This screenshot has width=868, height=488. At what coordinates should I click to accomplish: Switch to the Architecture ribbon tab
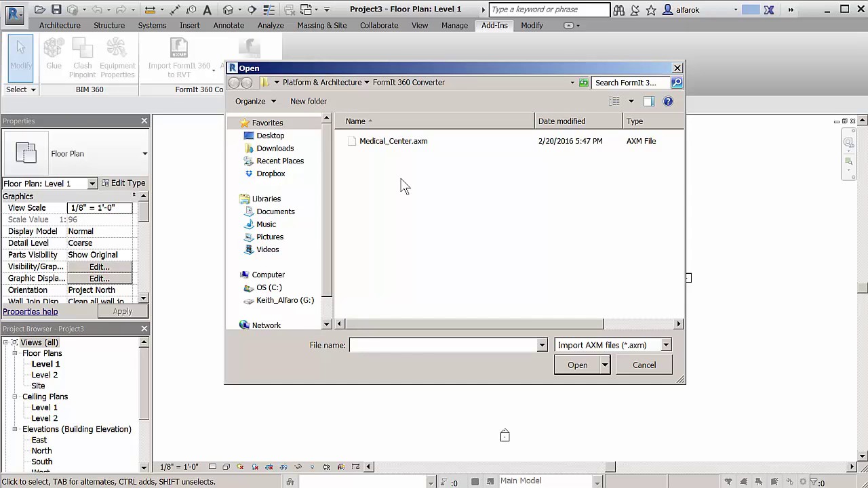click(x=60, y=25)
